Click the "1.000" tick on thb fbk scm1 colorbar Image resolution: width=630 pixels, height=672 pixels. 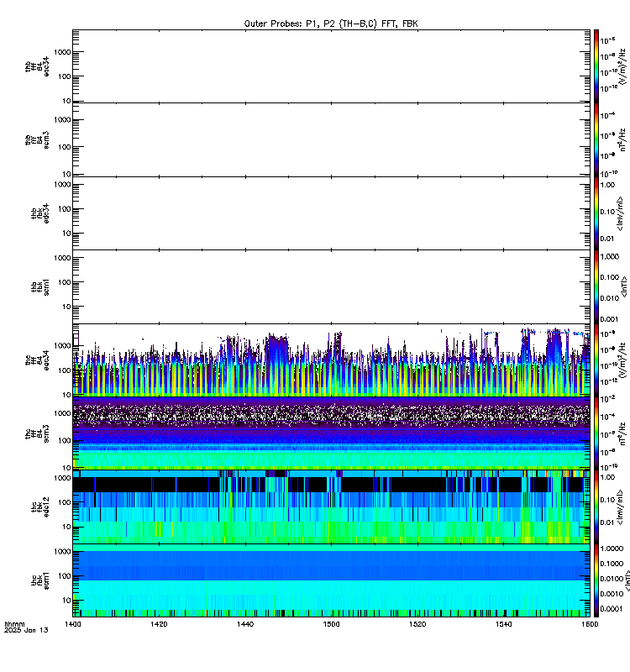pyautogui.click(x=610, y=256)
